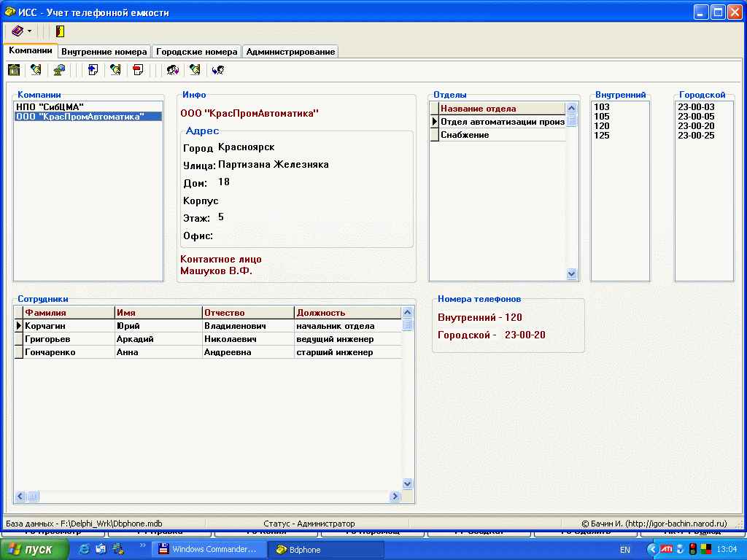The image size is (747, 560).
Task: Click right arrow of employees horizontal scrollbar
Action: (x=395, y=497)
